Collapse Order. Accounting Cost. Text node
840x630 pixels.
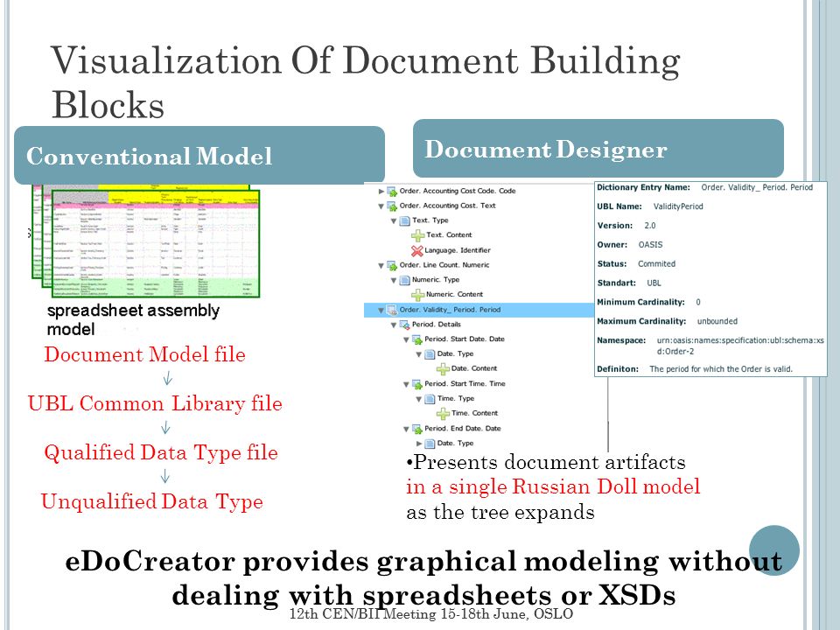coord(381,206)
